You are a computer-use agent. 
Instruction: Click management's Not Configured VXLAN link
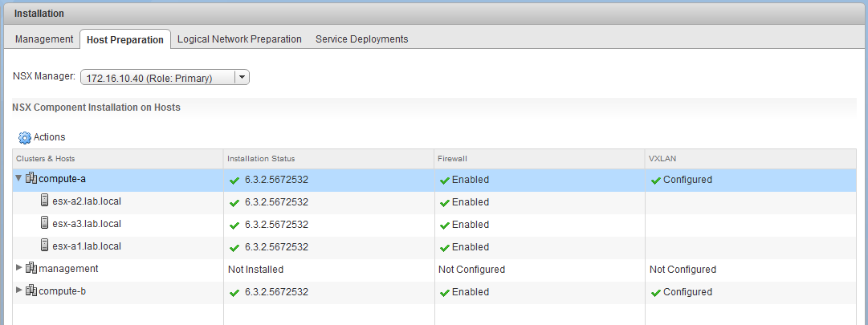[682, 270]
